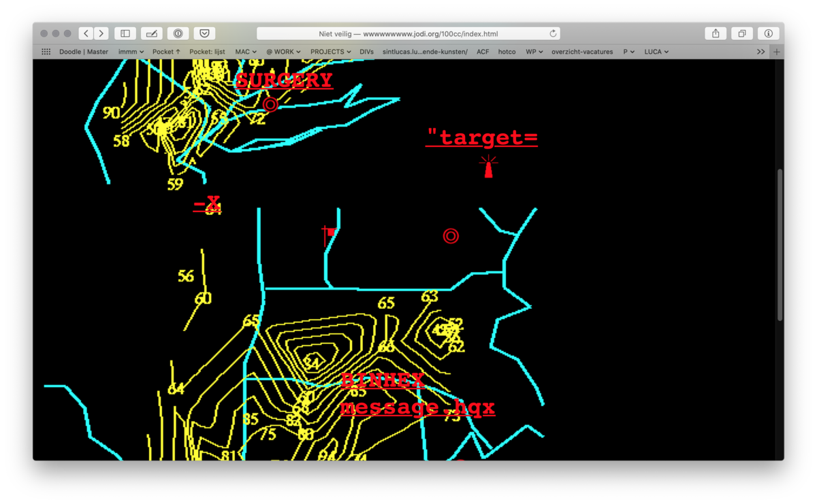Open the 1Password extension icon
This screenshot has width=817, height=504.
tap(178, 33)
